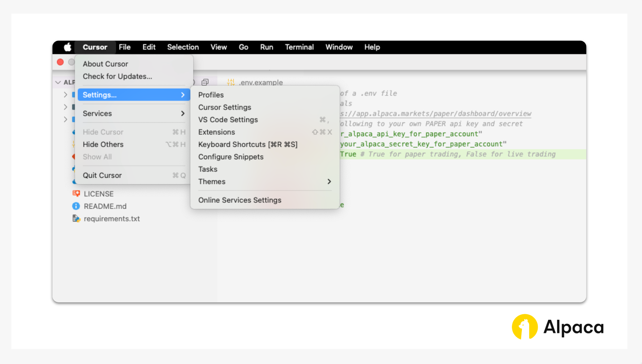Viewport: 642px width, 364px height.
Task: Open the Help menu
Action: [372, 47]
